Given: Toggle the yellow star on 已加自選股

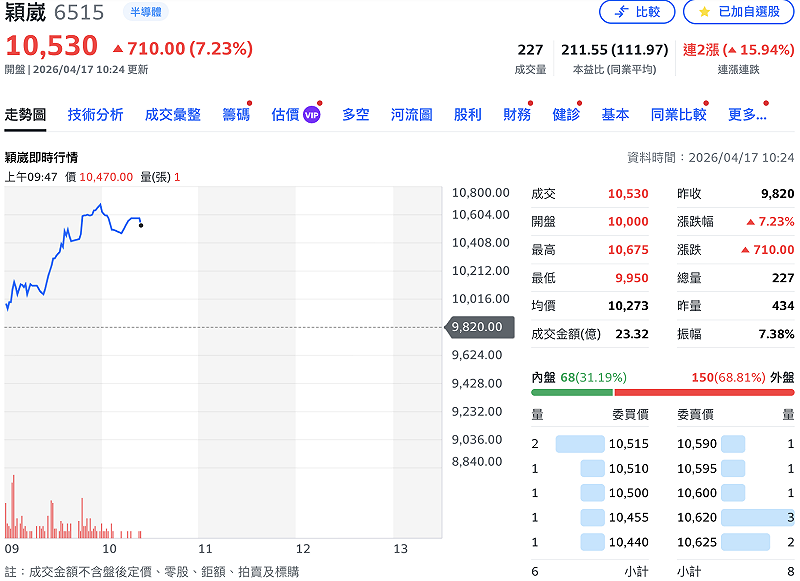Looking at the screenshot, I should pos(703,12).
